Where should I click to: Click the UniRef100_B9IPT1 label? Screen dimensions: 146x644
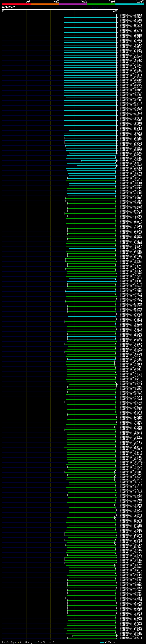(x=131, y=27)
